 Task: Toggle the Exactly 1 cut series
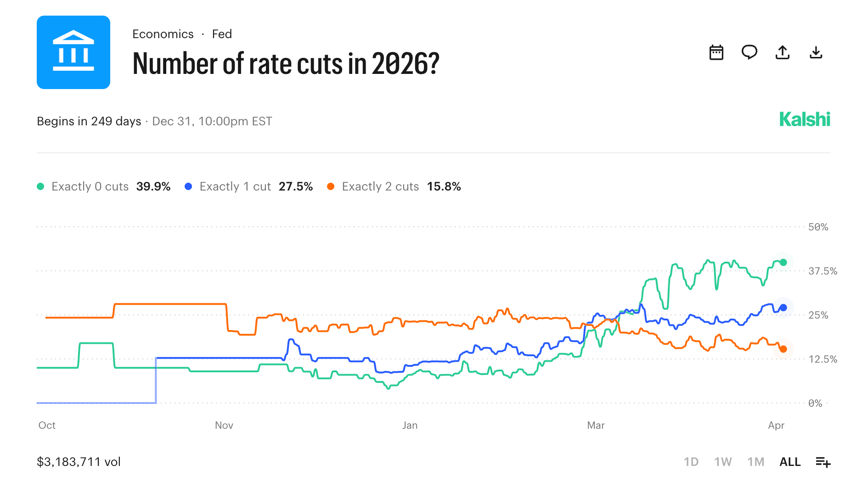pos(235,186)
